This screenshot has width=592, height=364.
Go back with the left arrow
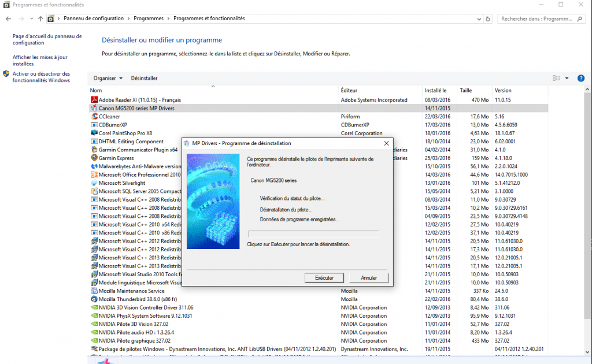8,18
